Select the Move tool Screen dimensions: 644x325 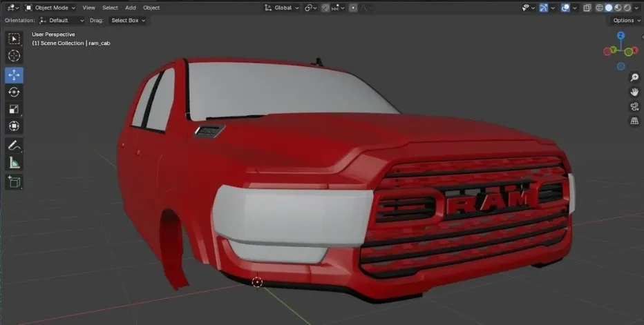[14, 75]
